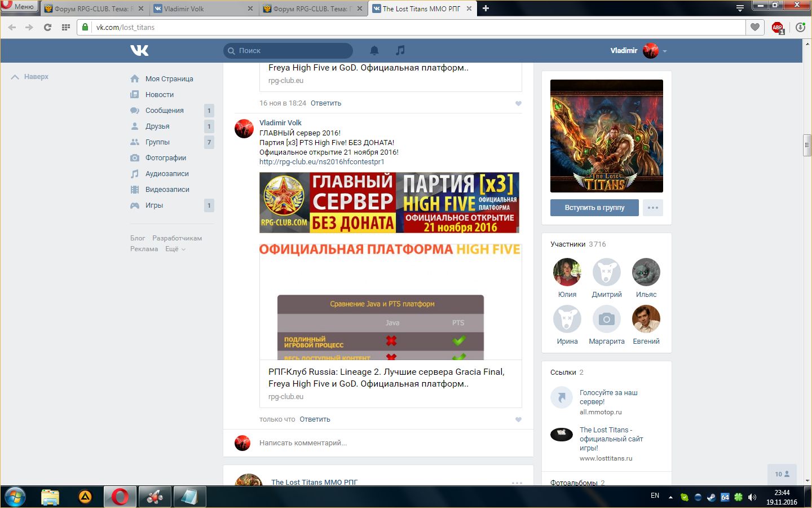Click Наверх to jump to top
This screenshot has height=508, width=812.
[30, 77]
